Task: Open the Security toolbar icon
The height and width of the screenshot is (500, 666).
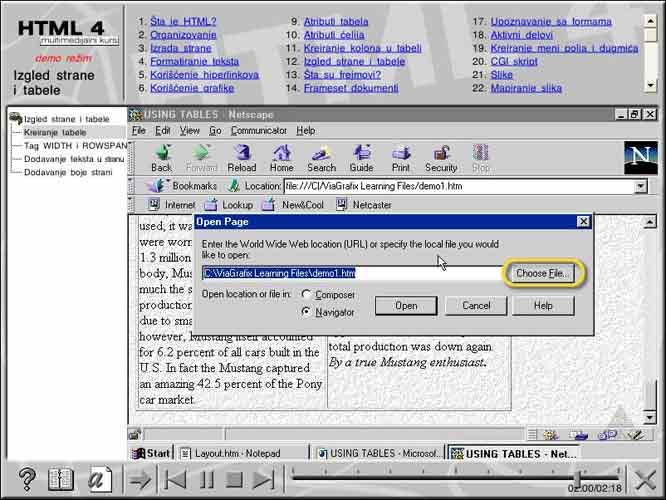Action: [x=441, y=157]
